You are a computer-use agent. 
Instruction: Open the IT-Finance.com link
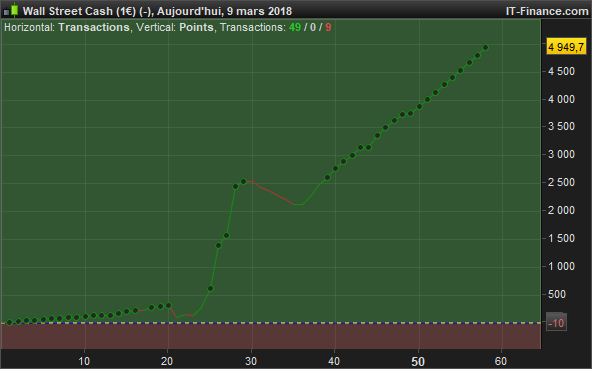pos(547,11)
